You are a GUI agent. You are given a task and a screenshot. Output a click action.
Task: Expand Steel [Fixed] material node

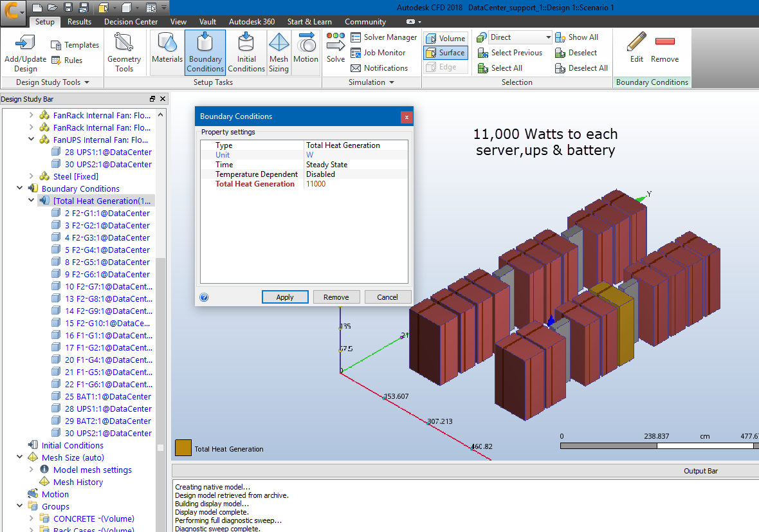(31, 176)
